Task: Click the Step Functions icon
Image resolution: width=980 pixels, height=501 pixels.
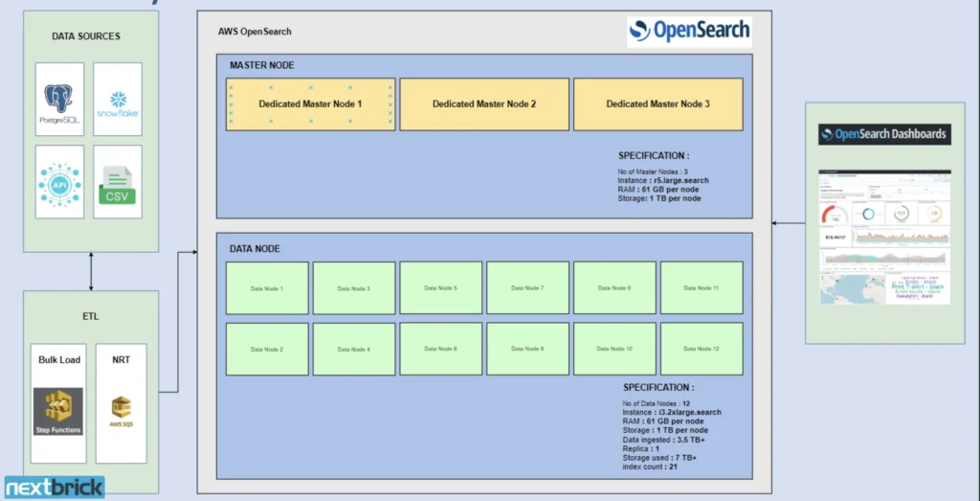Action: (58, 411)
